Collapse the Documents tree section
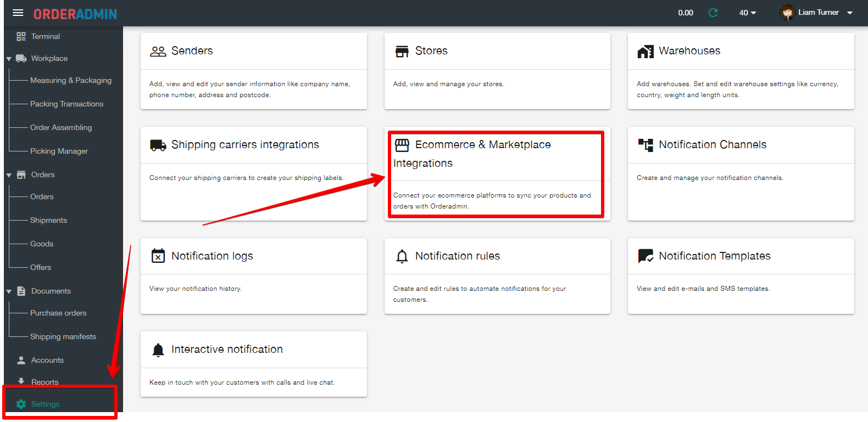 [9, 291]
